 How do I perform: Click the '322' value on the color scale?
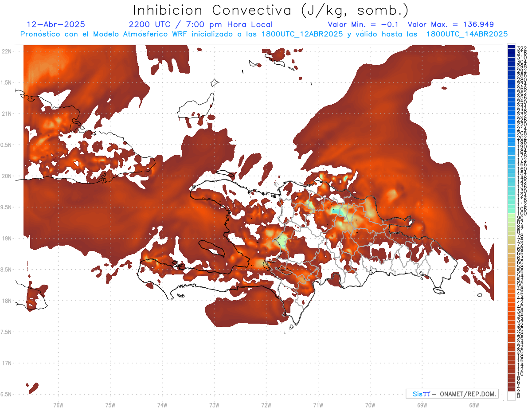click(x=522, y=48)
